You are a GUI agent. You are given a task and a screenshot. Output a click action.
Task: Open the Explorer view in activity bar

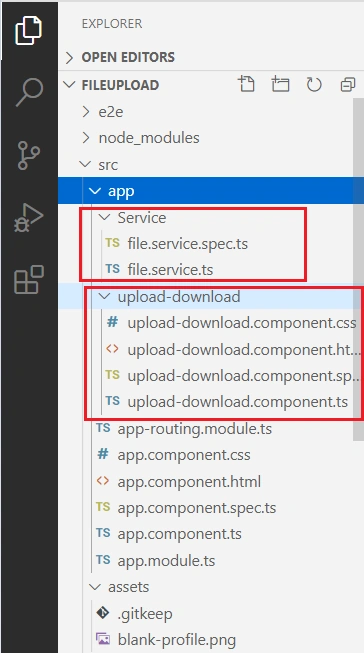[29, 30]
